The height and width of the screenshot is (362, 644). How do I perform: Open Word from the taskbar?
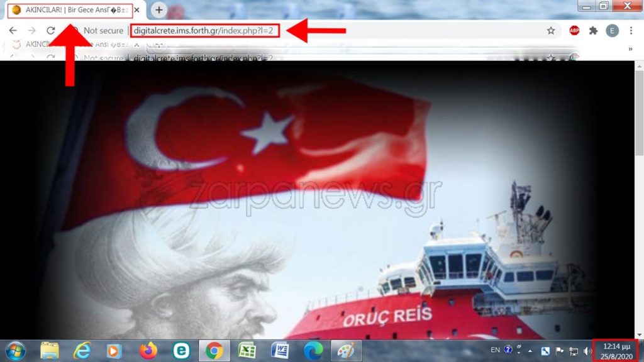(280, 351)
